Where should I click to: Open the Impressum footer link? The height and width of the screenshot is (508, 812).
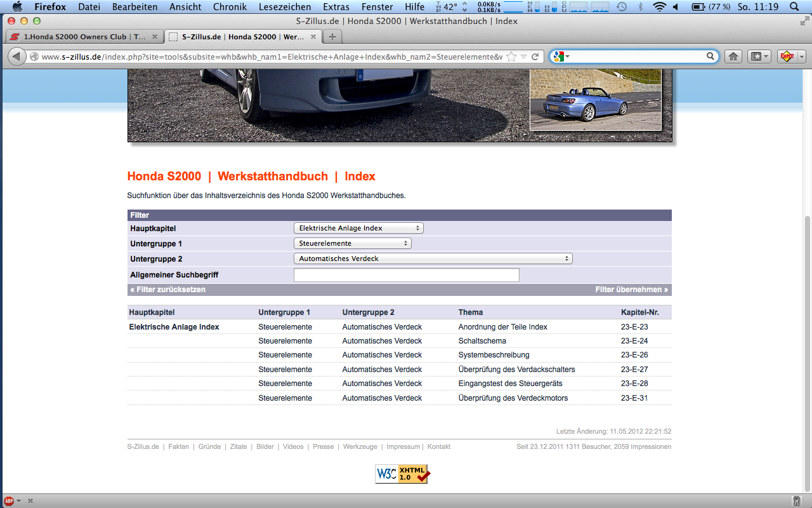403,446
